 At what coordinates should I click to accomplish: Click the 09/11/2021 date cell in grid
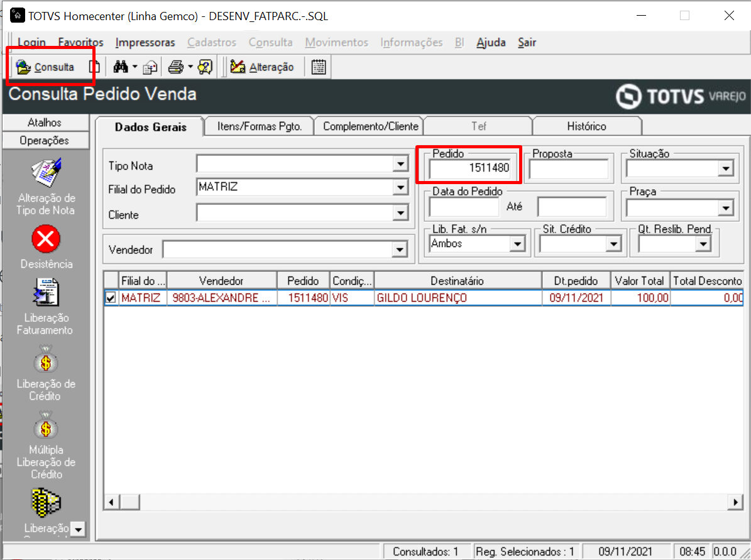[x=576, y=298]
